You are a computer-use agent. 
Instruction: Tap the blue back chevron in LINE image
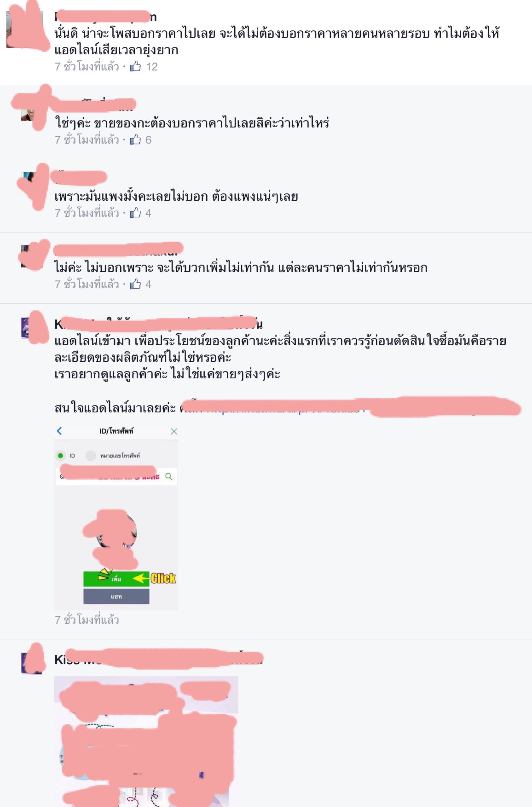pos(59,431)
